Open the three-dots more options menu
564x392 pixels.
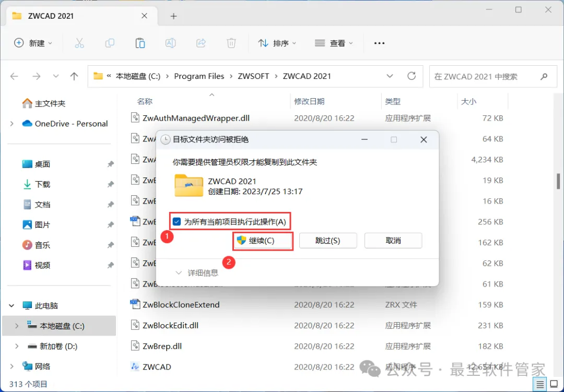tap(379, 43)
